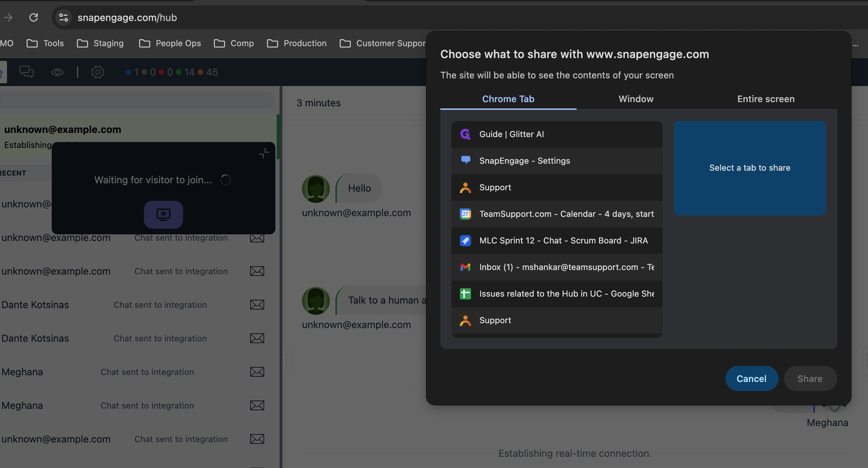The image size is (868, 468).
Task: Click the minimize icon on waiting popup
Action: pyautogui.click(x=264, y=153)
